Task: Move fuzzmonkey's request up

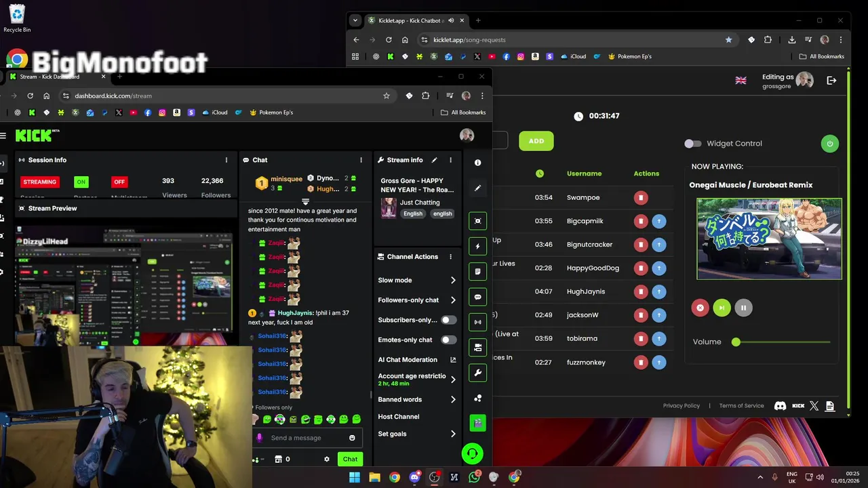Action: (658, 363)
